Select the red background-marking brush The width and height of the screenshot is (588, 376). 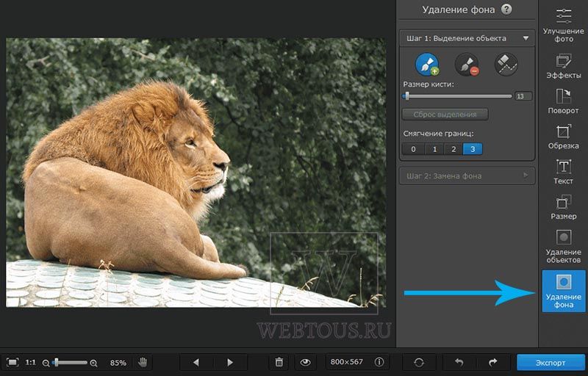(466, 64)
